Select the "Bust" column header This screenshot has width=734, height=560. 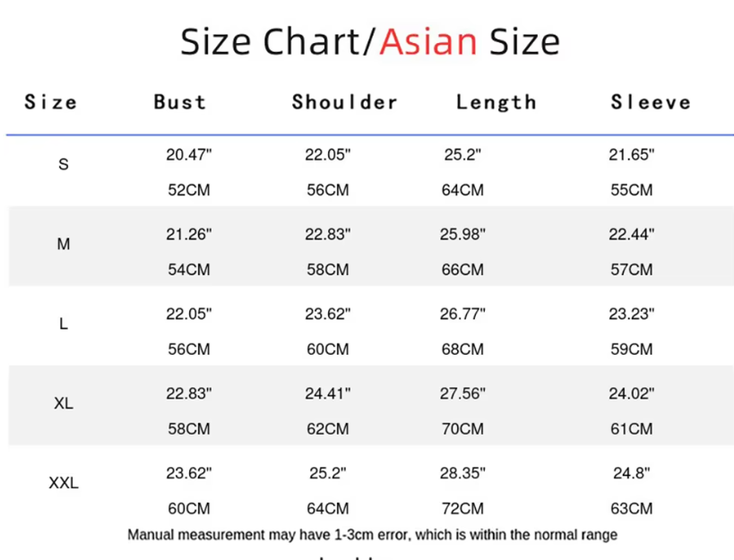tap(180, 102)
